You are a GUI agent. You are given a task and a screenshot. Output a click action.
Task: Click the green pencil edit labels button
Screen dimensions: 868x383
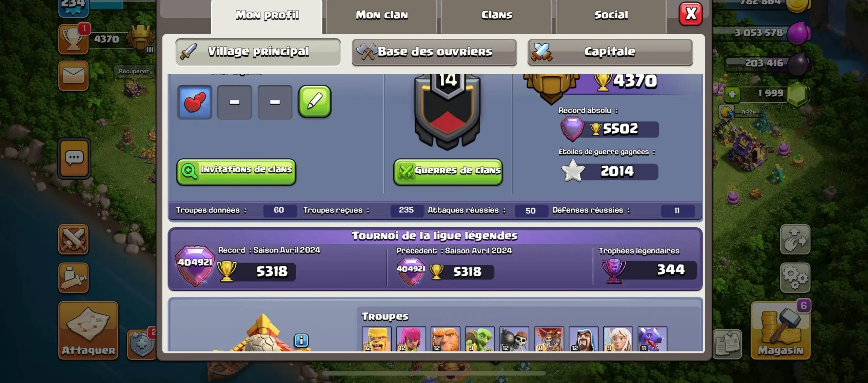(315, 101)
